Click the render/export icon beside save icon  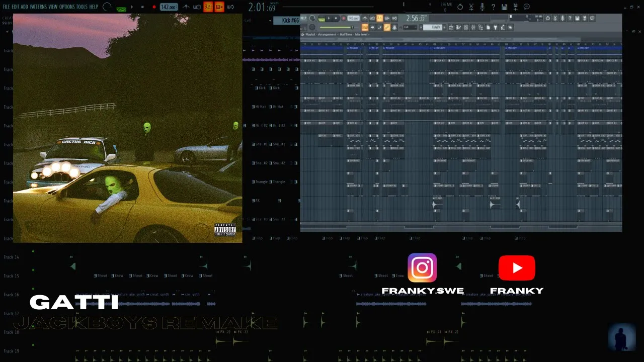(515, 7)
